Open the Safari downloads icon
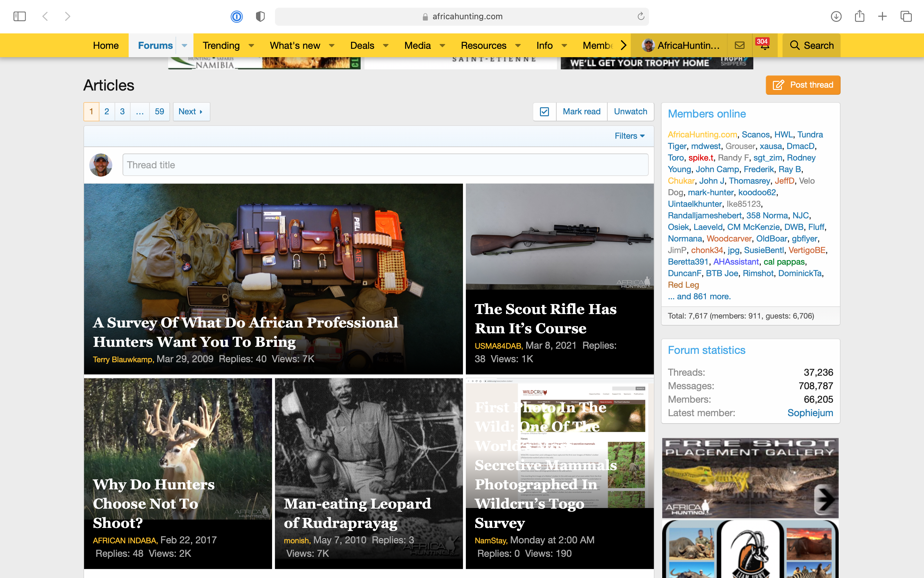 [836, 16]
